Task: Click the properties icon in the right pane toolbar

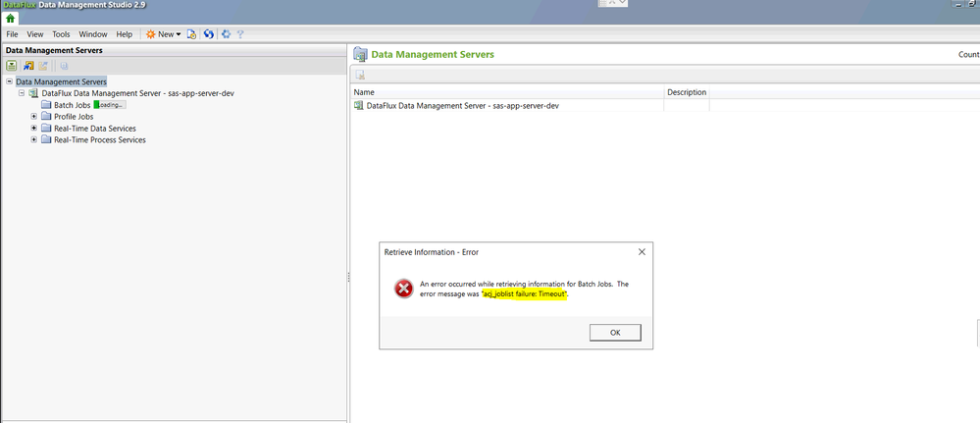Action: pos(360,75)
